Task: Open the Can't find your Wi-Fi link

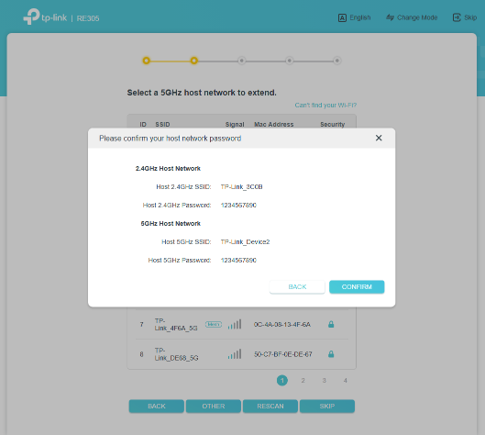Action: pos(326,105)
